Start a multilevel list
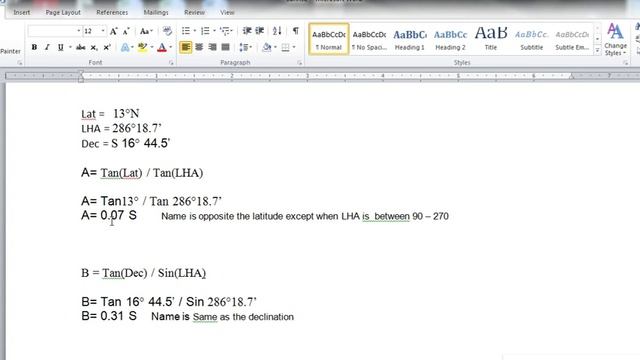 click(x=224, y=31)
